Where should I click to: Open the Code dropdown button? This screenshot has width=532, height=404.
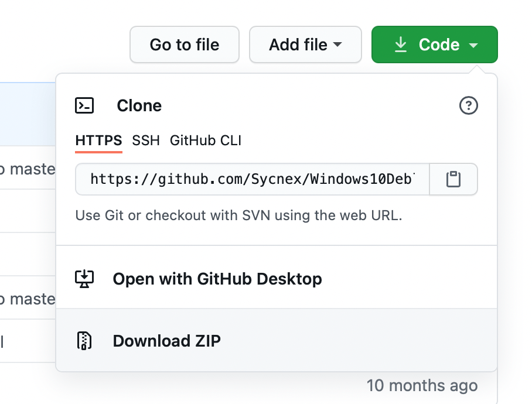pos(435,44)
